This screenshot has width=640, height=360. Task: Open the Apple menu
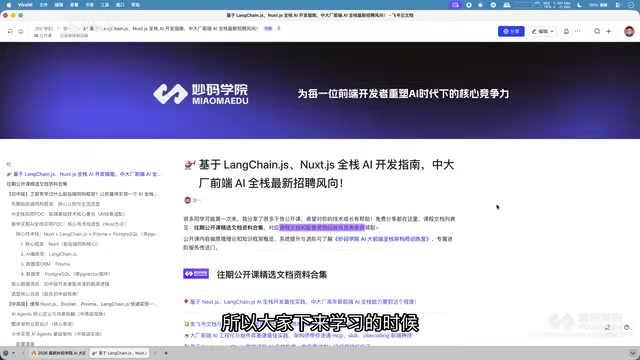pos(9,5)
